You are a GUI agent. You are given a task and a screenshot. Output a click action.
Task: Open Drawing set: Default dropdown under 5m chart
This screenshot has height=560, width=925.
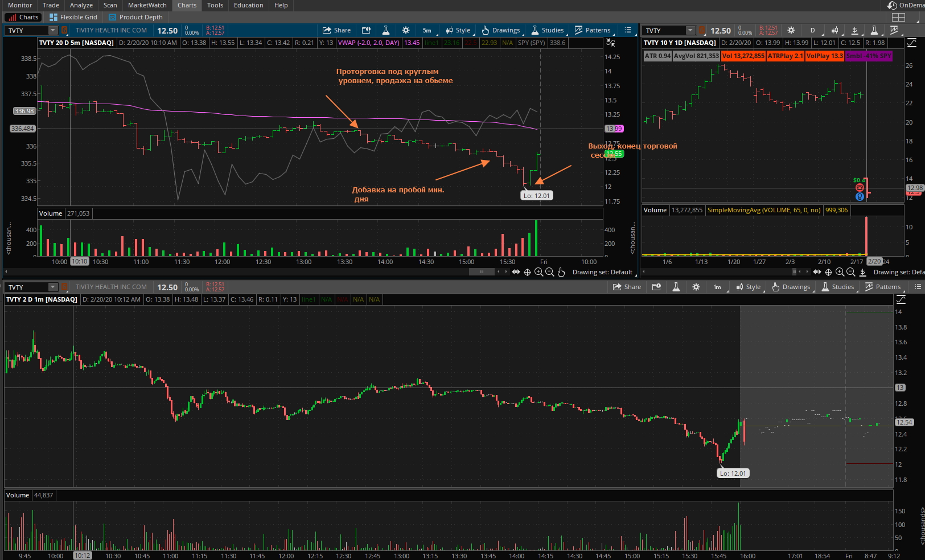point(603,272)
